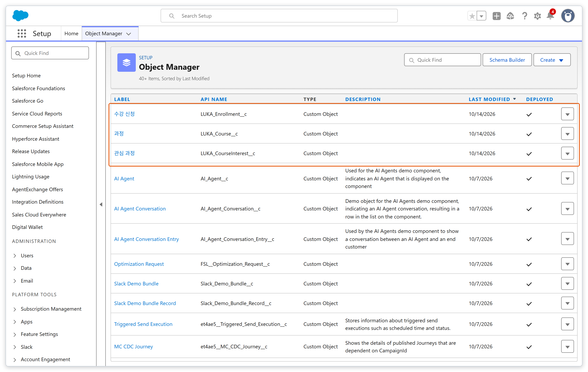Switch to the Home tab
Viewport: 588px width, 372px height.
[x=71, y=33]
